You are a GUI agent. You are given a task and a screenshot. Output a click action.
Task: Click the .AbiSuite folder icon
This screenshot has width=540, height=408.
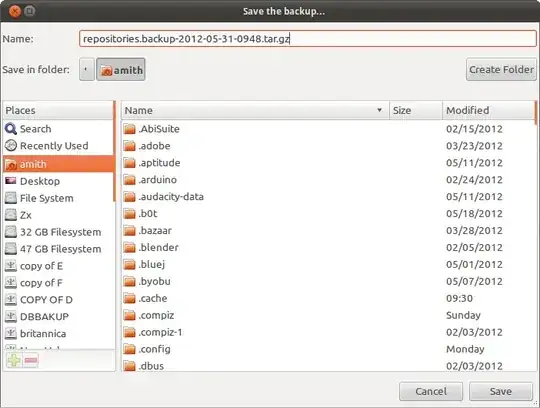click(129, 129)
